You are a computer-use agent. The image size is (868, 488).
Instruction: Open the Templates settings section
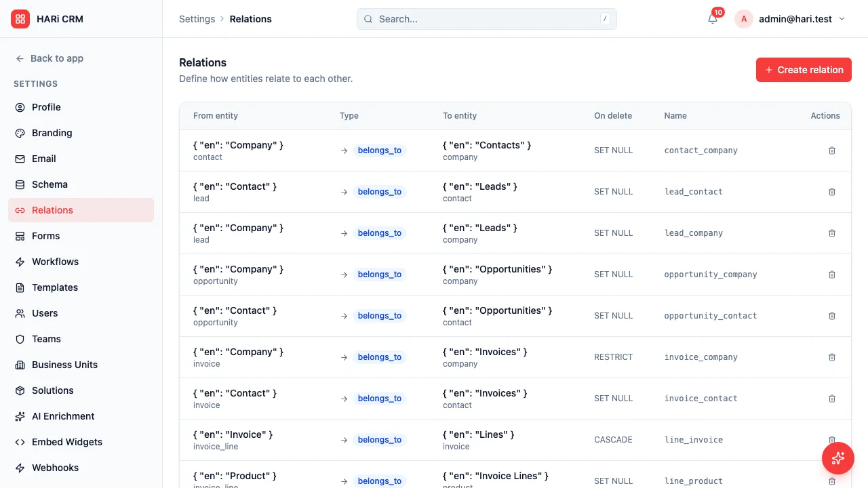[x=54, y=287]
